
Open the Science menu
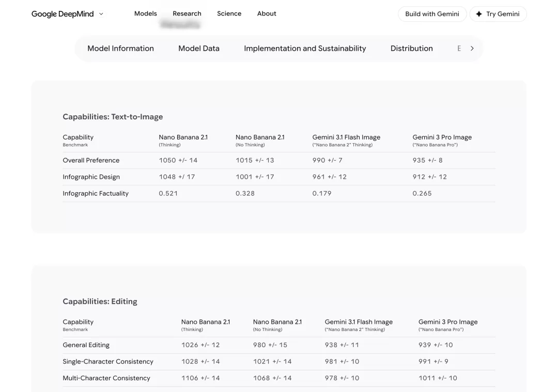pos(229,13)
